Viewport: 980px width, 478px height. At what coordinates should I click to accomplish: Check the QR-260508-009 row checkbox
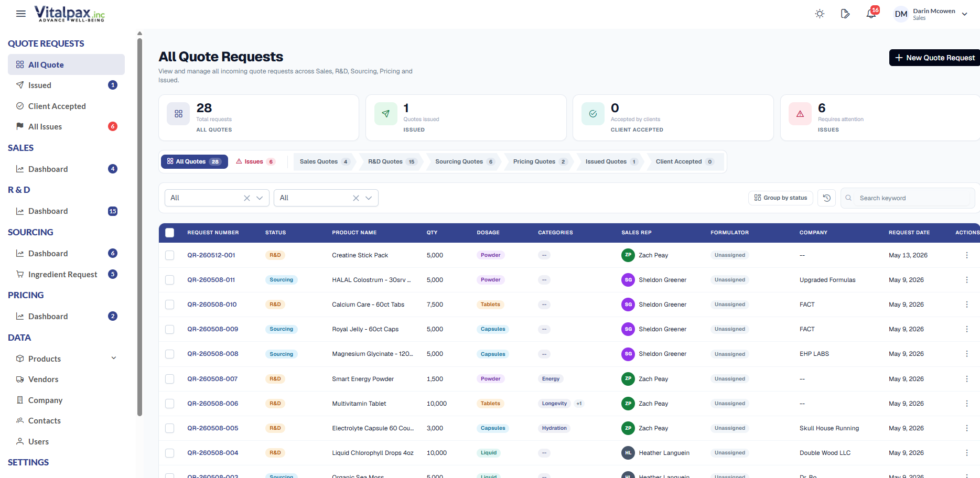pos(170,329)
